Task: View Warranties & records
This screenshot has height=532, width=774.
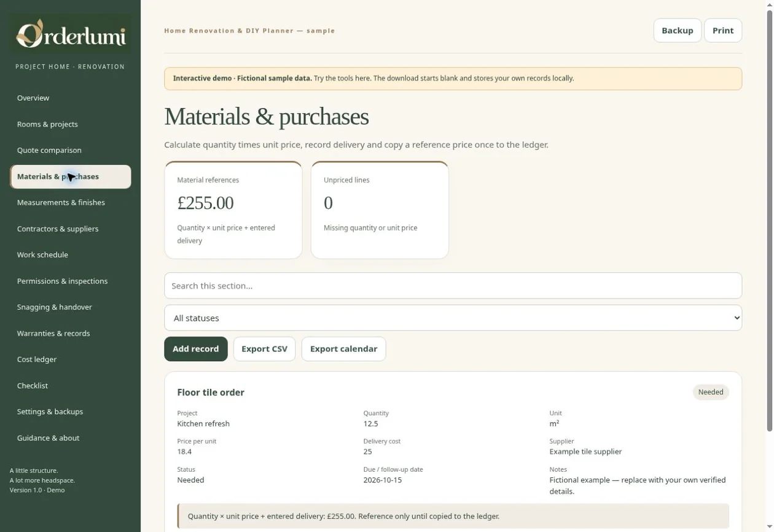Action: click(x=70, y=334)
